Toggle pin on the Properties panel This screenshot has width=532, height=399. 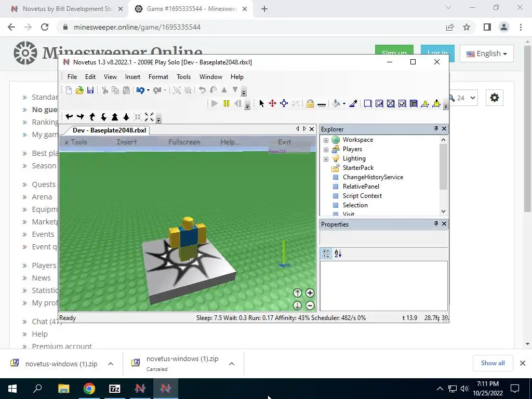[x=436, y=223]
